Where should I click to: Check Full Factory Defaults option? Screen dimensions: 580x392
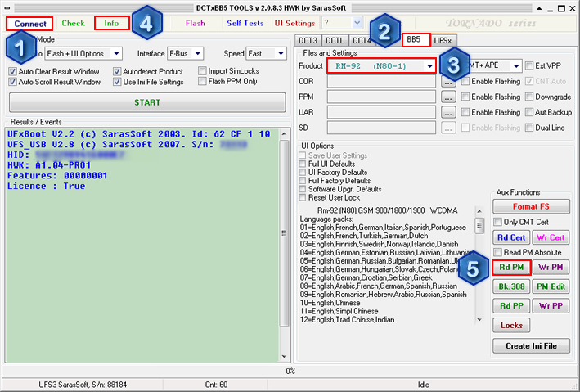(x=303, y=181)
